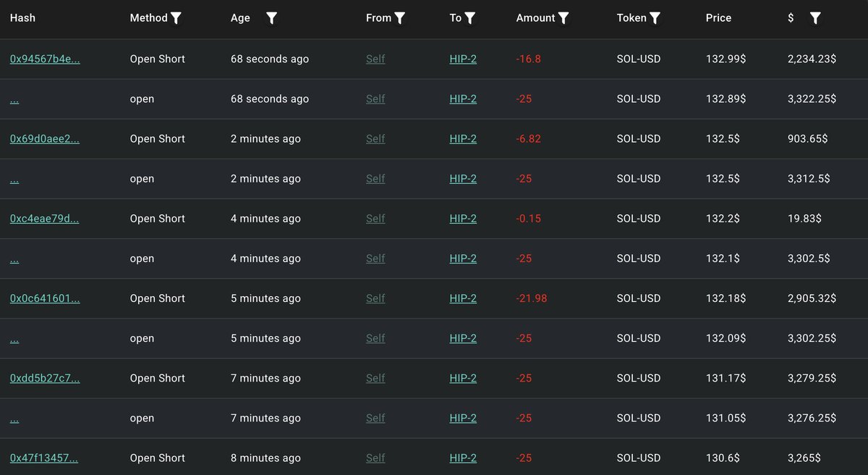868x475 pixels.
Task: View transaction 0xc4eae79d details
Action: 45,219
